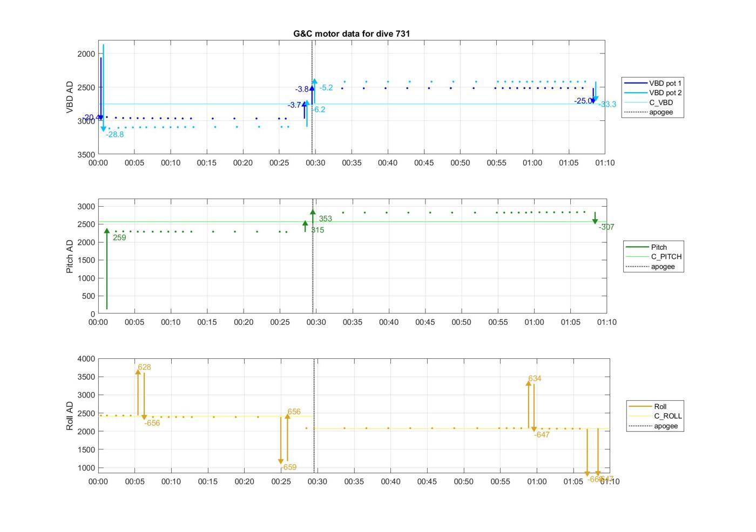
Task: Click the "259" pitch annotation
Action: 119,237
